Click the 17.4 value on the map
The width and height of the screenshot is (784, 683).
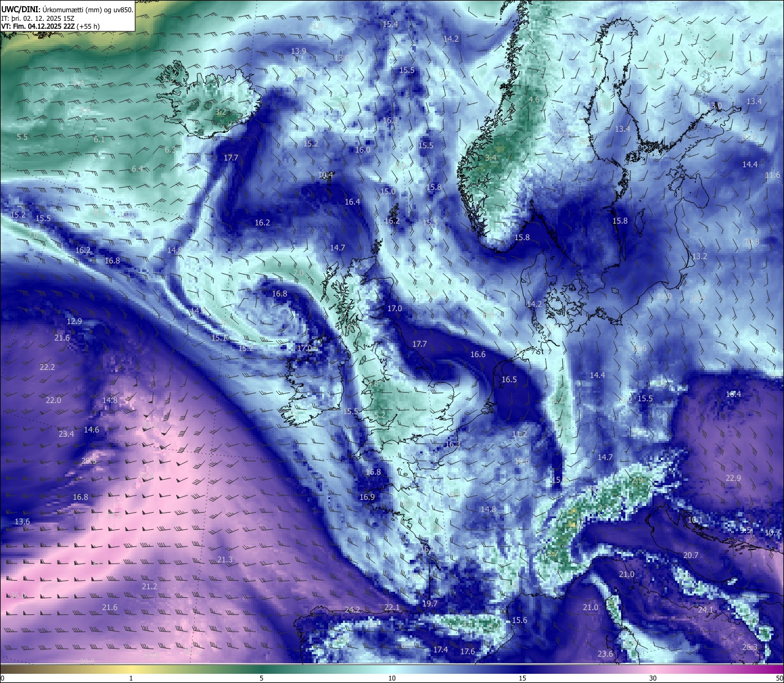tap(440, 649)
